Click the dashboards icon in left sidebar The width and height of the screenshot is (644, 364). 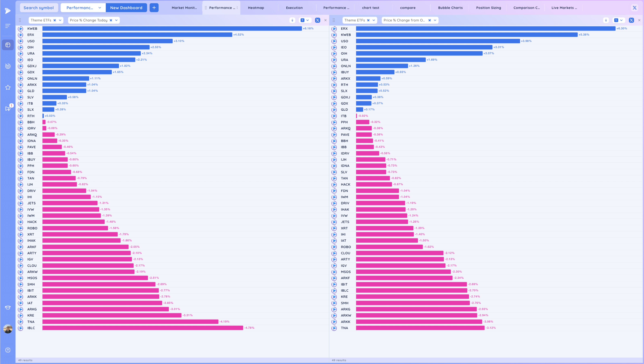[8, 45]
